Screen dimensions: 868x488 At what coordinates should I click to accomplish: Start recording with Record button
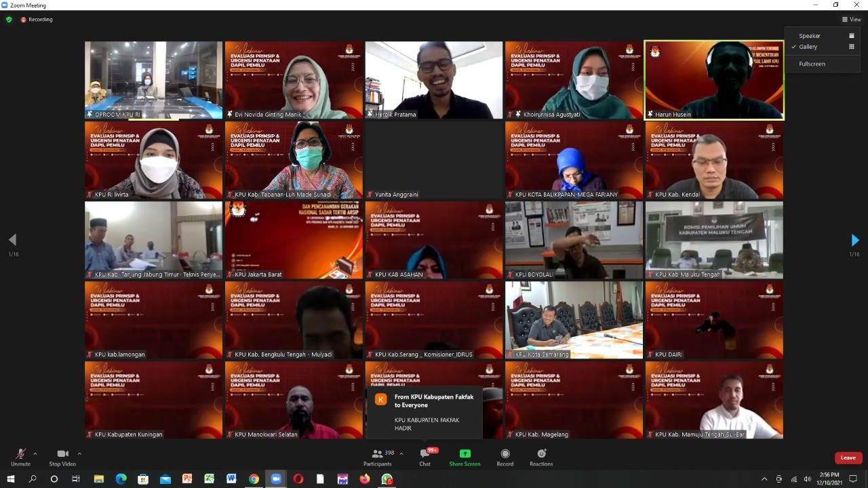505,455
